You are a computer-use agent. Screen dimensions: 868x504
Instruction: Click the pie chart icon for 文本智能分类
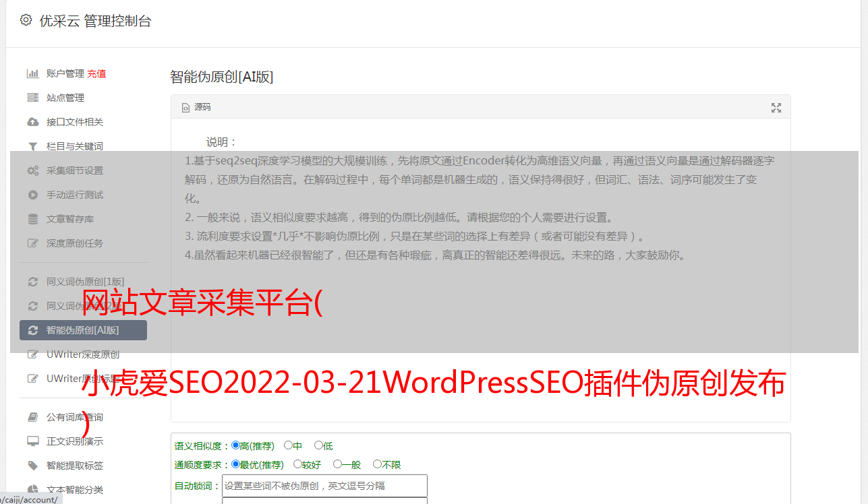32,490
